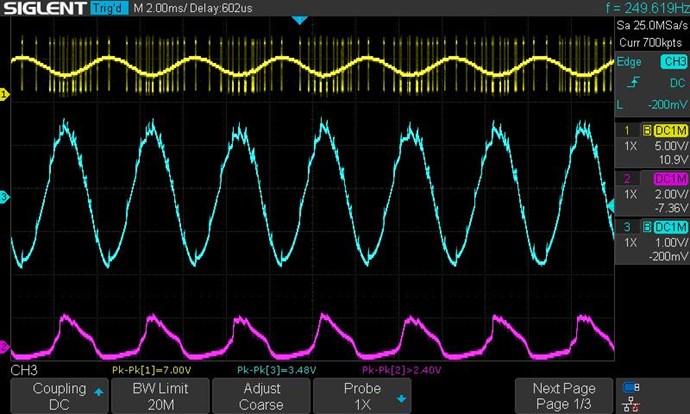Click channel 3 bandwidth limit B icon
Screen dimensions: 690x414
pyautogui.click(x=647, y=227)
